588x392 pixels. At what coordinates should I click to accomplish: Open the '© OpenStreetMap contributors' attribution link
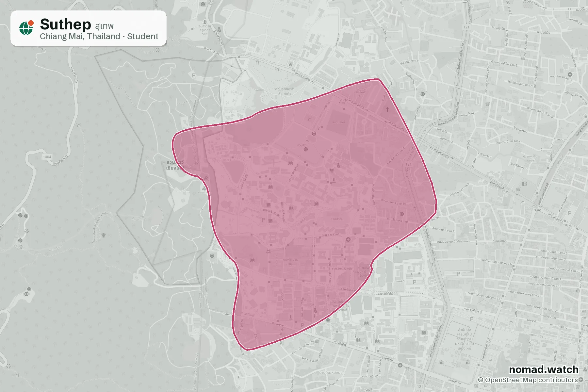(x=528, y=380)
